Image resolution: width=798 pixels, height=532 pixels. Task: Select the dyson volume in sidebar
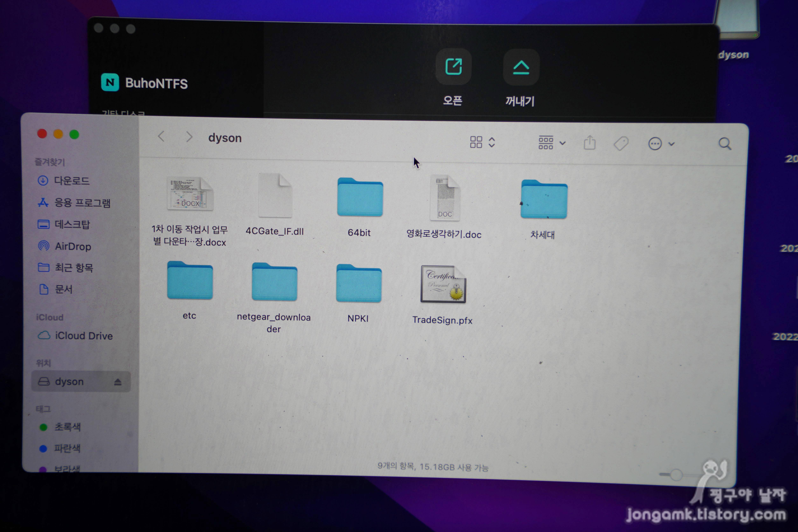point(81,382)
